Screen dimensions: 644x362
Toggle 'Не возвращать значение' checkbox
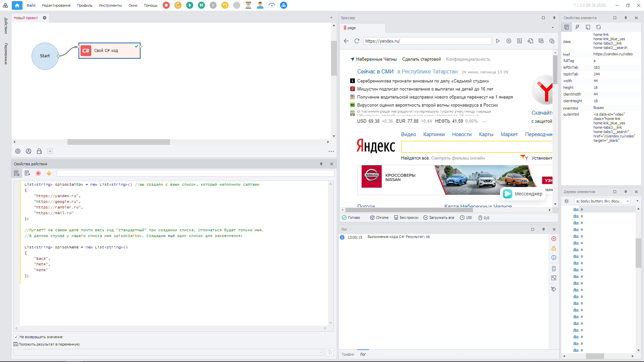[16, 337]
